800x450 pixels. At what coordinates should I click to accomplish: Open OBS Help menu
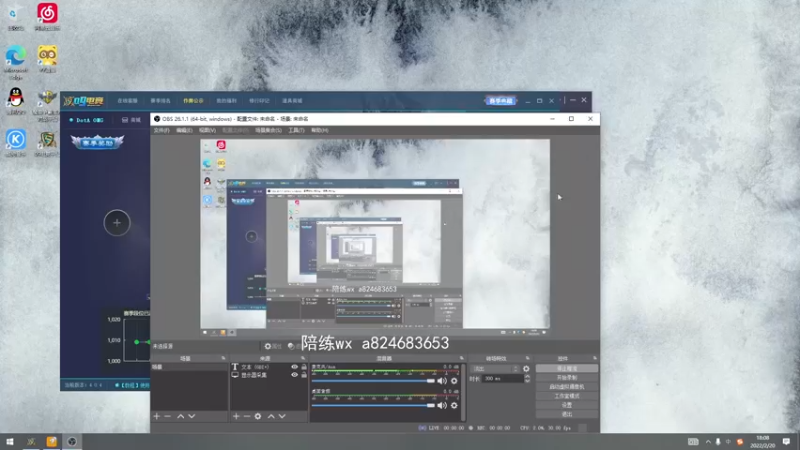[x=320, y=131]
